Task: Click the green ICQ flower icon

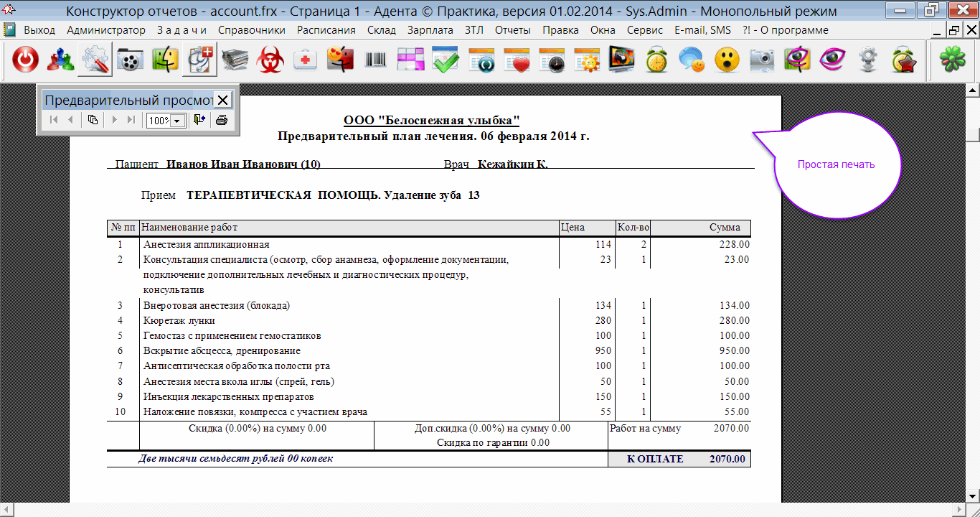Action: tap(953, 61)
